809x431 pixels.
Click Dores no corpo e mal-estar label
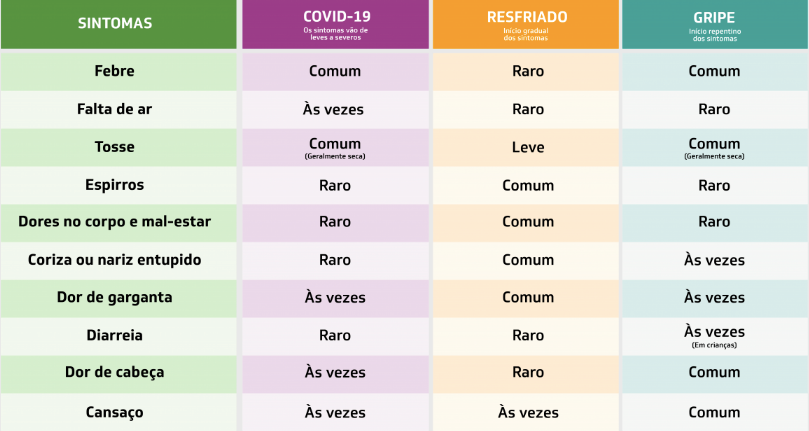tap(115, 221)
